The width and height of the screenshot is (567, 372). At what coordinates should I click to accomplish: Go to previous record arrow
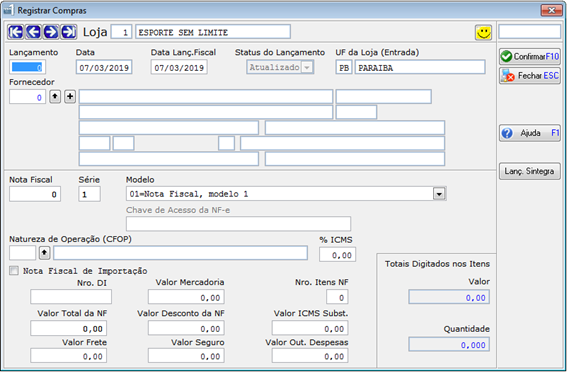coord(33,32)
